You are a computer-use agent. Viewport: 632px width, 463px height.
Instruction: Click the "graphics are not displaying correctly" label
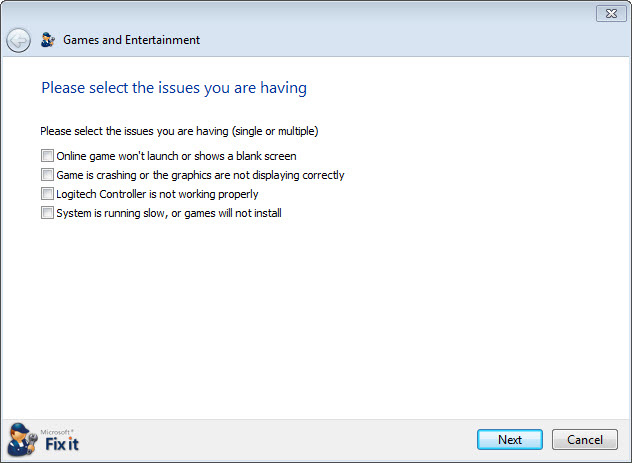tap(258, 175)
